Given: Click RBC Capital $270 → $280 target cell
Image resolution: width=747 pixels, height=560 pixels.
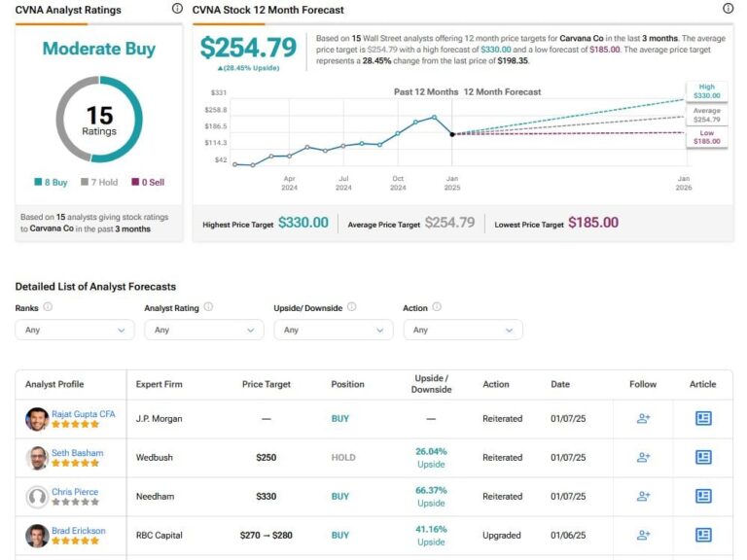Looking at the screenshot, I should tap(267, 536).
